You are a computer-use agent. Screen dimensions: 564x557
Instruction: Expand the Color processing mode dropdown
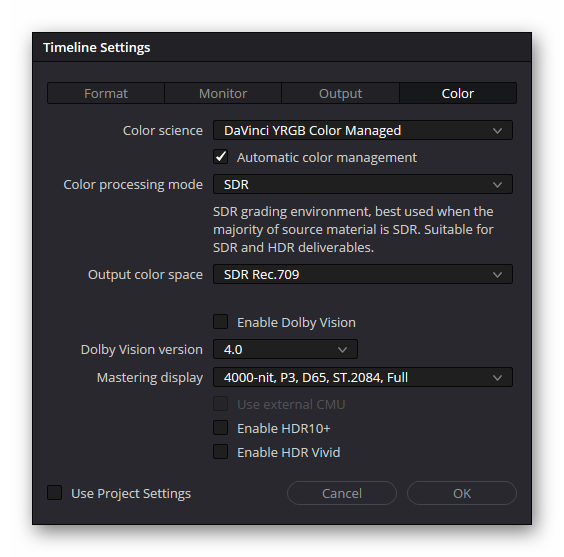(x=363, y=184)
